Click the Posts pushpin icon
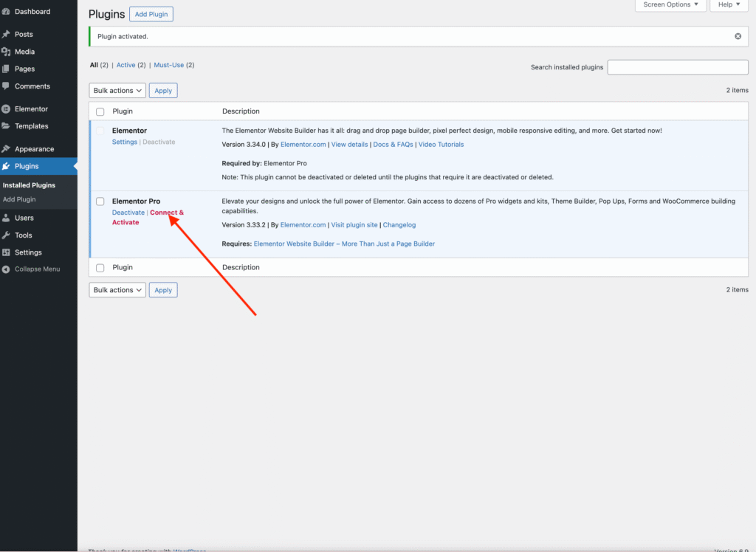Viewport: 756px width, 552px height. (x=7, y=35)
